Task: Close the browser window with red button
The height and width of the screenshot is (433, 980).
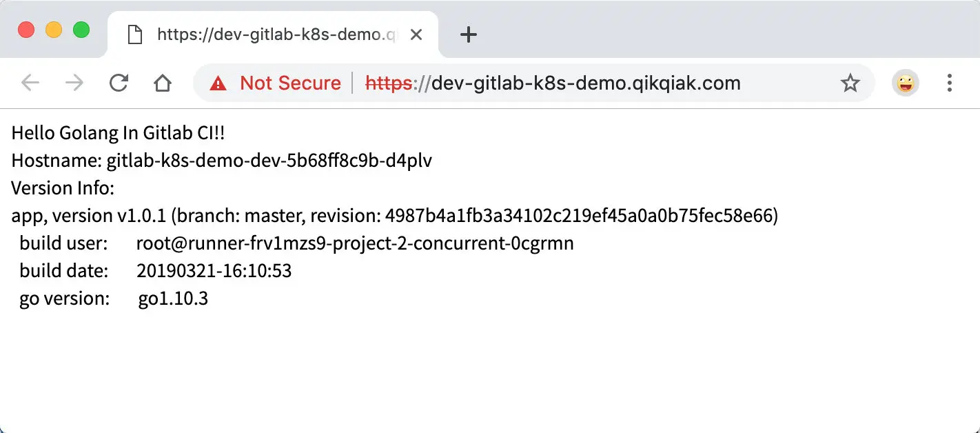Action: pyautogui.click(x=26, y=30)
